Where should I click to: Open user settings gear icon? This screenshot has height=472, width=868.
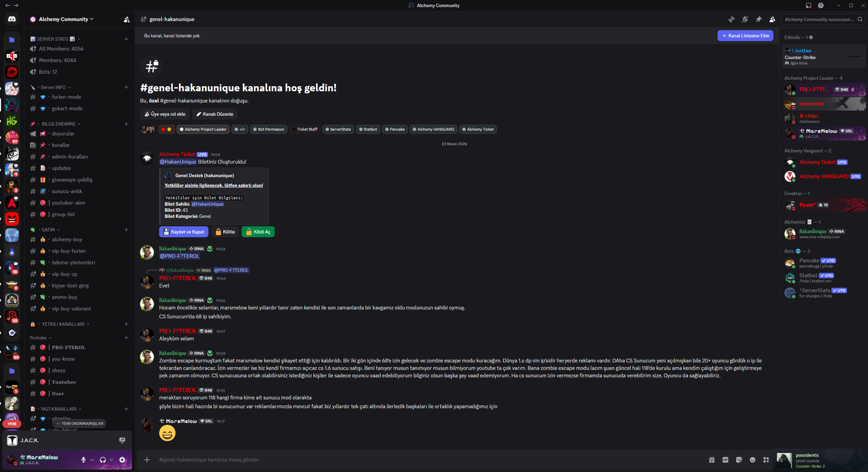click(x=123, y=460)
